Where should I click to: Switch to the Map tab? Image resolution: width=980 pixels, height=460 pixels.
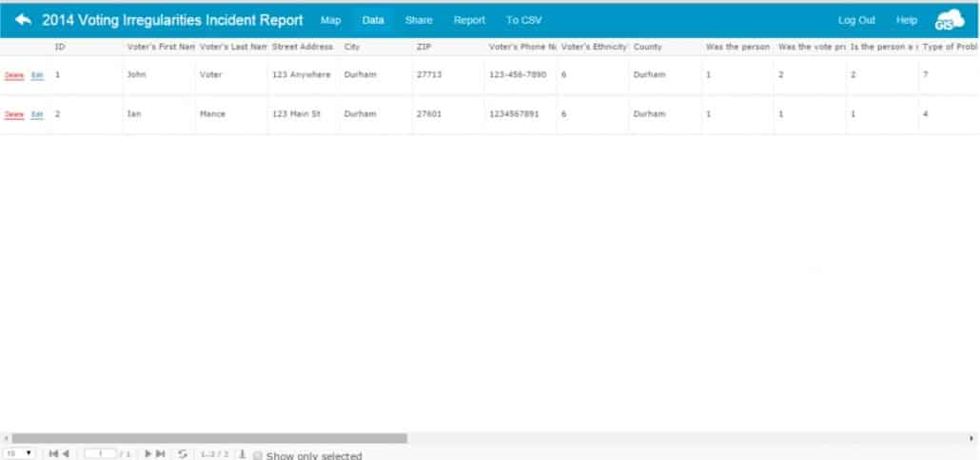coord(330,20)
